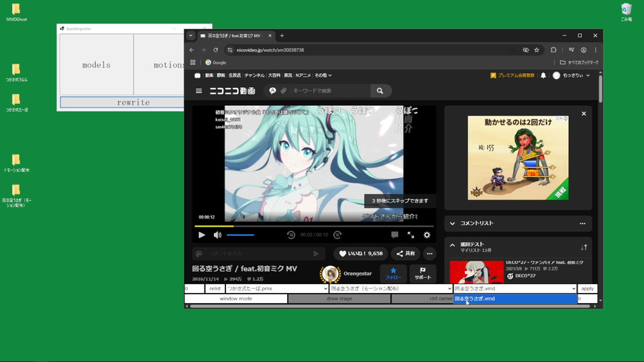The image size is (644, 362).
Task: Enter fullscreen video mode
Action: coord(411,235)
